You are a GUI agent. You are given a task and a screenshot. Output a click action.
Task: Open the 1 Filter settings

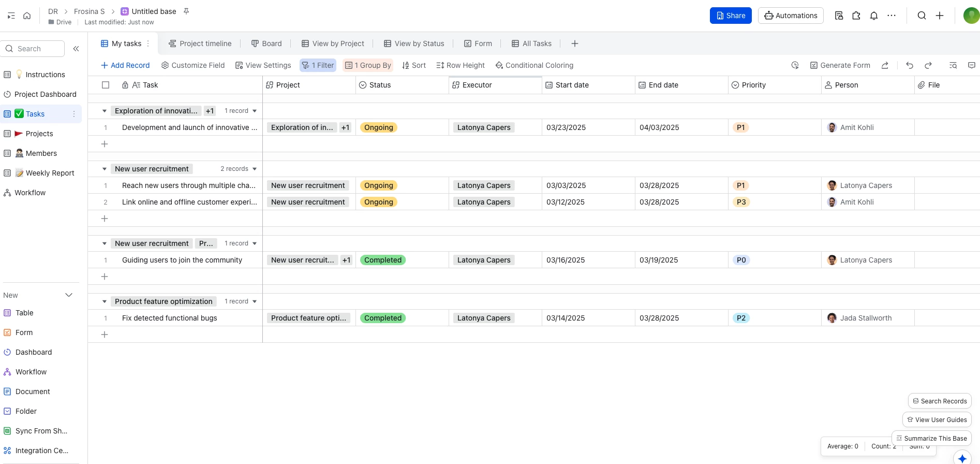(x=318, y=65)
